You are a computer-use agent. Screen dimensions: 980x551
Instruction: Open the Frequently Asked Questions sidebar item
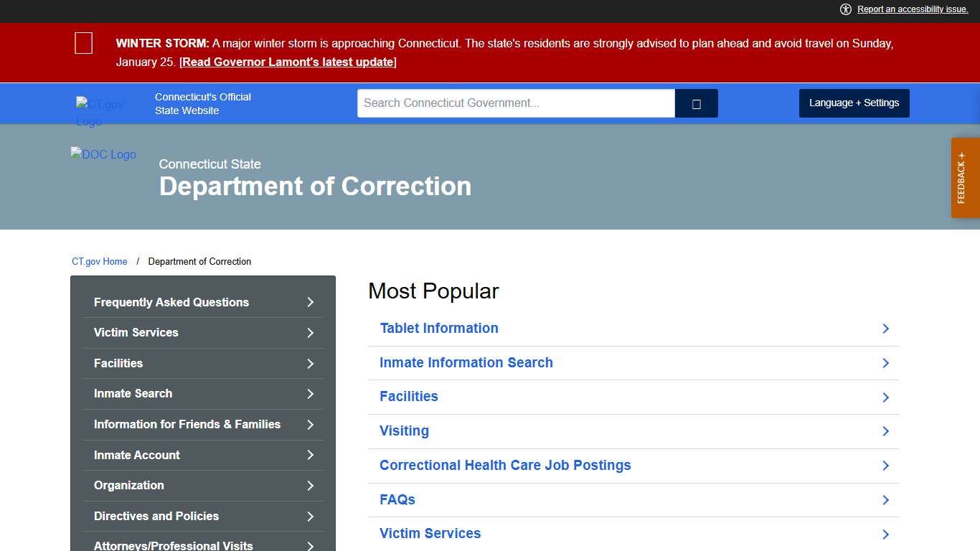203,302
